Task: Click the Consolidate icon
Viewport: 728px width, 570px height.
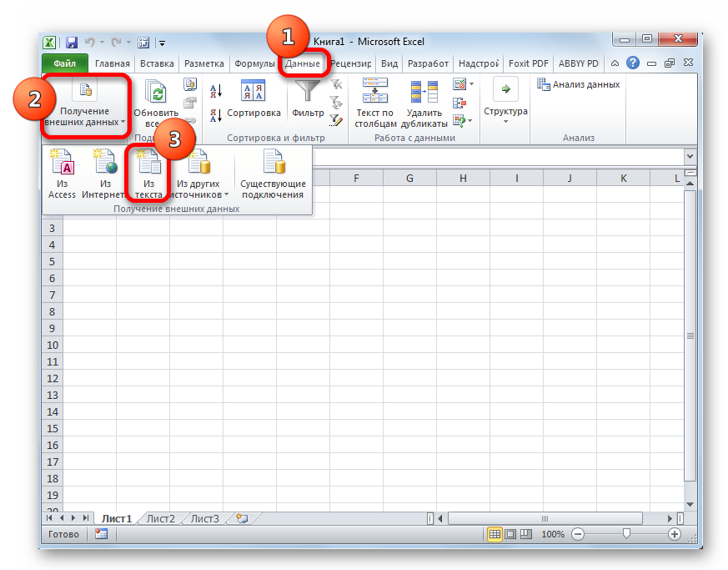Action: pyautogui.click(x=459, y=103)
